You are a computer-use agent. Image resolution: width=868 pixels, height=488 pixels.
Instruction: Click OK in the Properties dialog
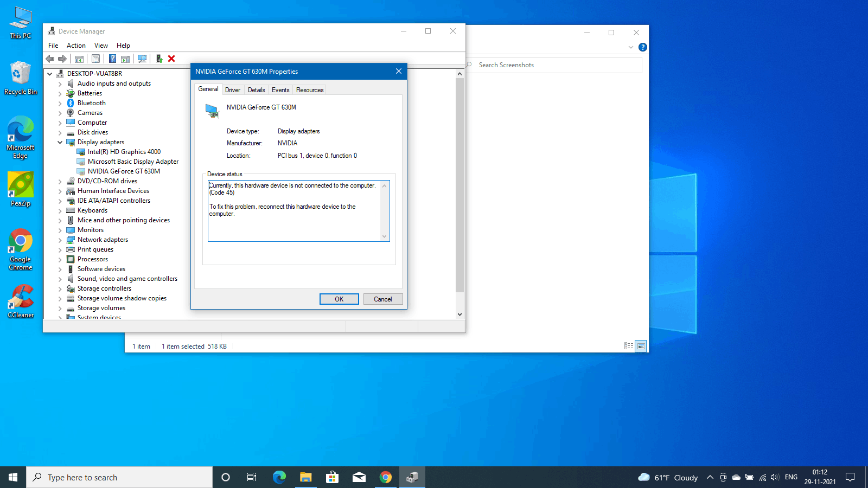339,299
